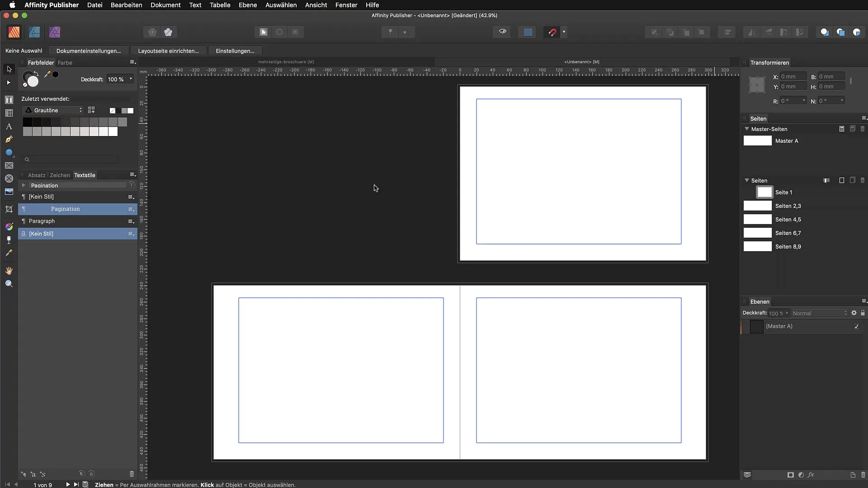Collapse the Master-Seiten section
Viewport: 868px width, 488px height.
tap(747, 129)
